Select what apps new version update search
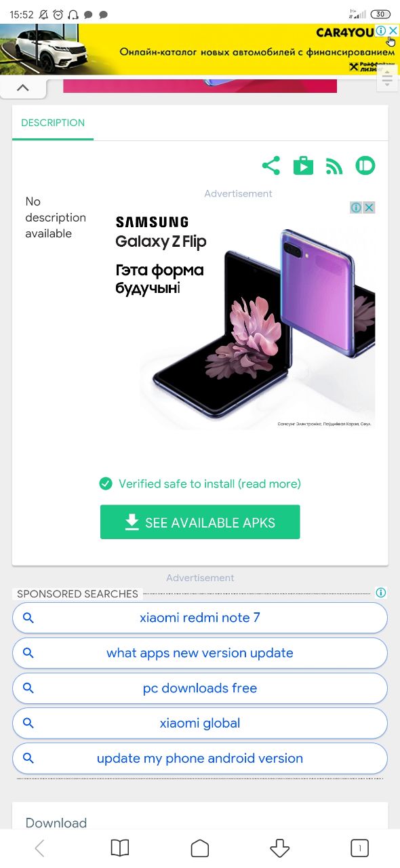The width and height of the screenshot is (400, 868). tap(200, 653)
